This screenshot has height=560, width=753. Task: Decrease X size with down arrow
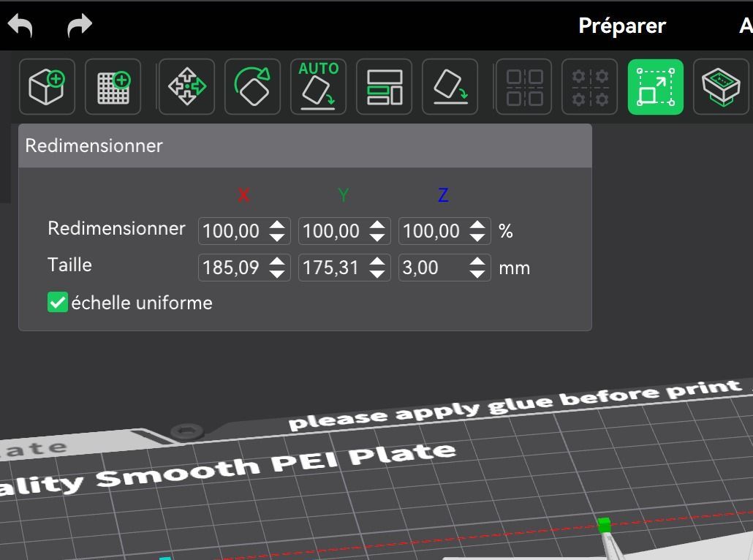coord(278,273)
